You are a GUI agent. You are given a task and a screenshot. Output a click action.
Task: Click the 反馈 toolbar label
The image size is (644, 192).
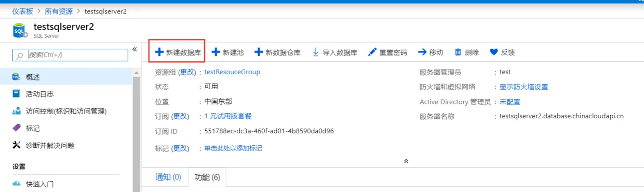[x=508, y=52]
